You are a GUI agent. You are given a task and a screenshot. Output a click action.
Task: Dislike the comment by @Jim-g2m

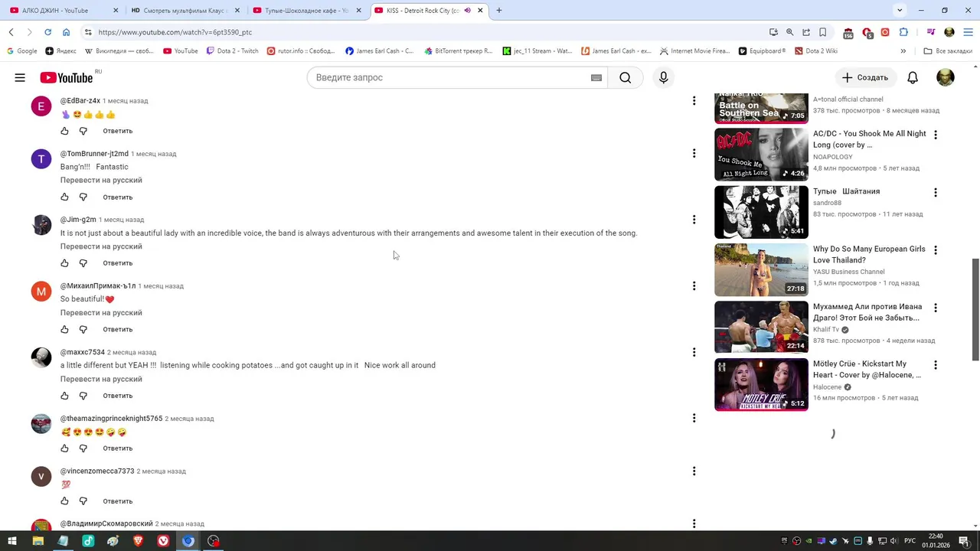point(83,263)
